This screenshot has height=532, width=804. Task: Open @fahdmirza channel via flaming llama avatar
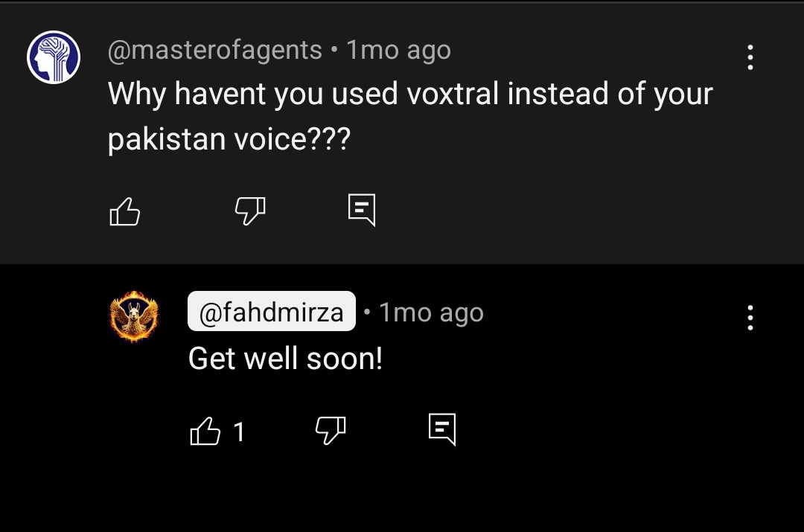(134, 316)
